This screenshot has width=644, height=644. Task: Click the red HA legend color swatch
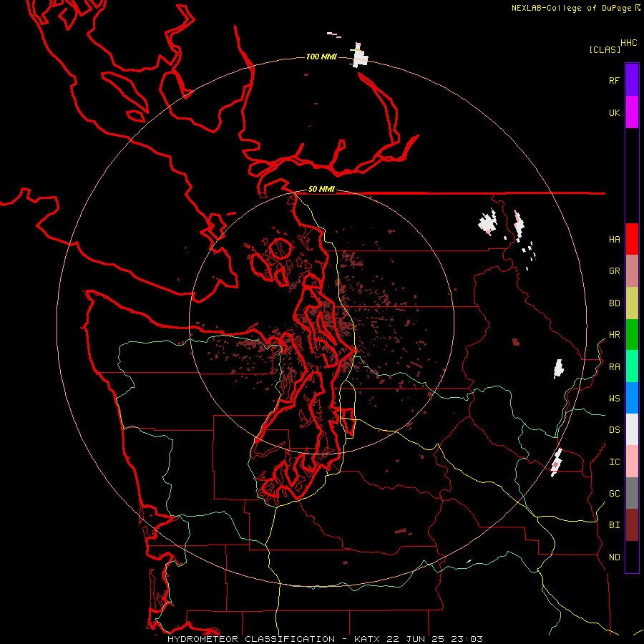pos(632,239)
